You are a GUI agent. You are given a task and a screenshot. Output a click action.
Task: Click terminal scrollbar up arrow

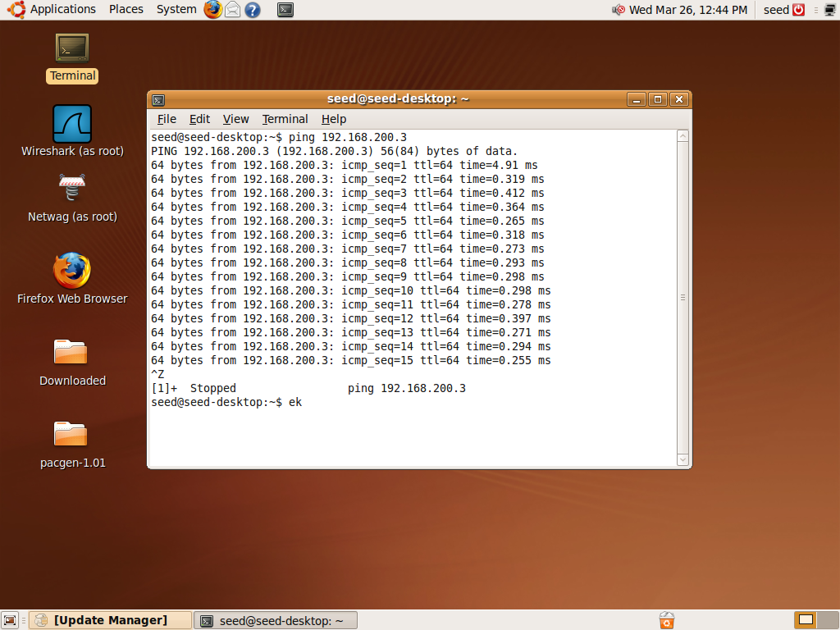point(682,136)
